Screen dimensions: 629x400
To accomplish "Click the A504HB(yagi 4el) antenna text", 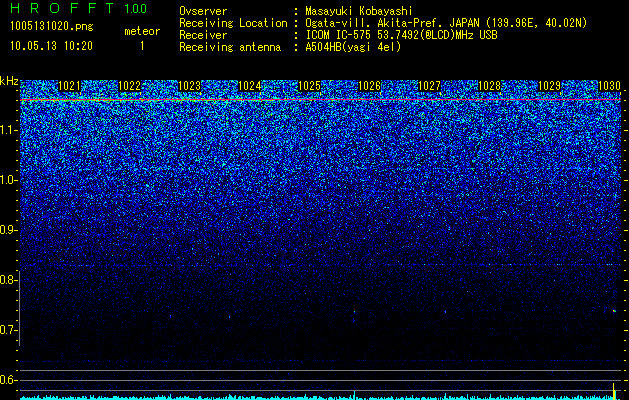I will [353, 47].
